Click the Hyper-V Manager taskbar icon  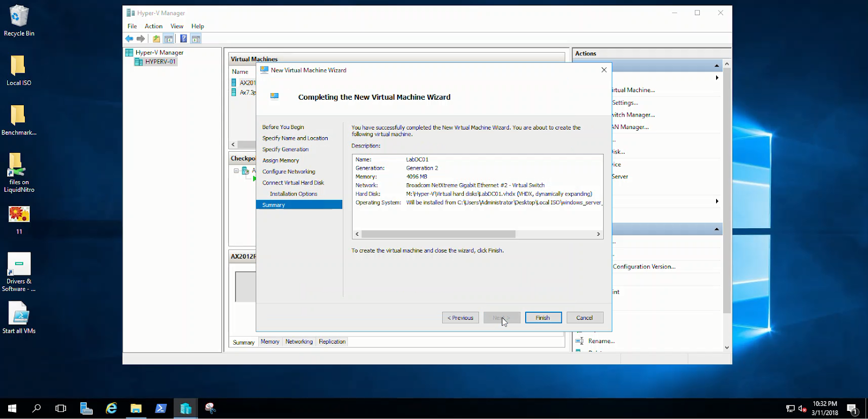click(186, 408)
